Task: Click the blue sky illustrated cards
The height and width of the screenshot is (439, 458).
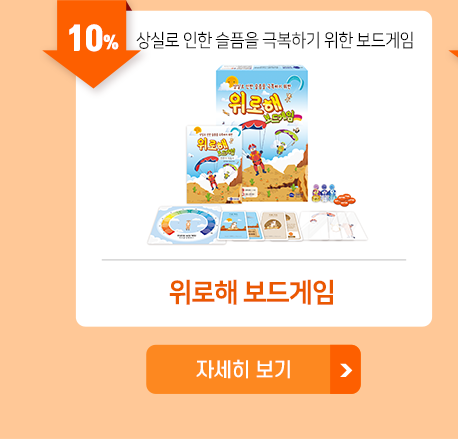Action: click(239, 225)
